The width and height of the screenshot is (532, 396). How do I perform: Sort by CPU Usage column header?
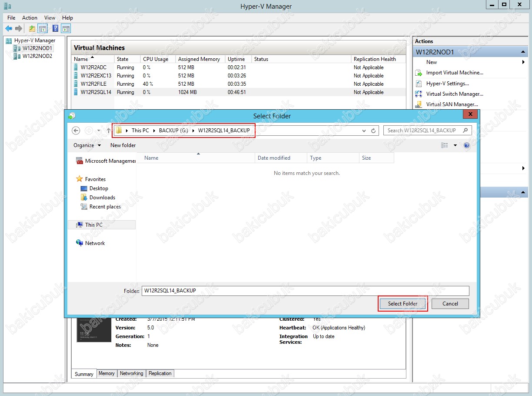click(157, 59)
